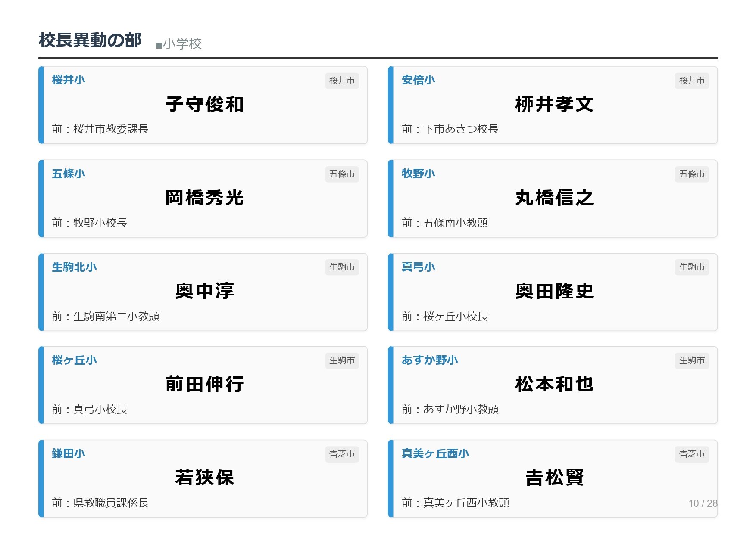The height and width of the screenshot is (534, 756).
Task: Select the name 子守俊和
Action: [x=204, y=105]
